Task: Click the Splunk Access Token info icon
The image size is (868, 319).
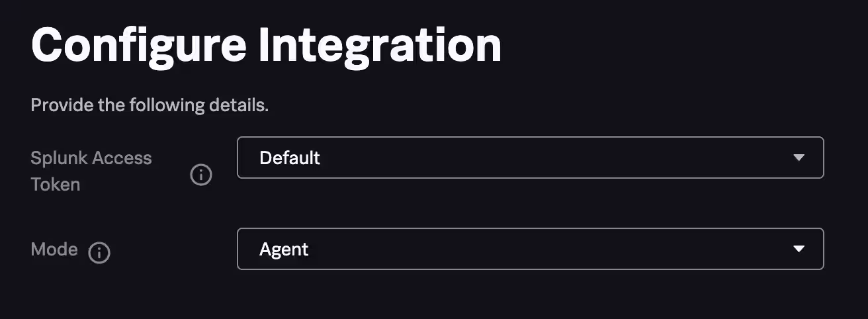Action: (x=201, y=175)
